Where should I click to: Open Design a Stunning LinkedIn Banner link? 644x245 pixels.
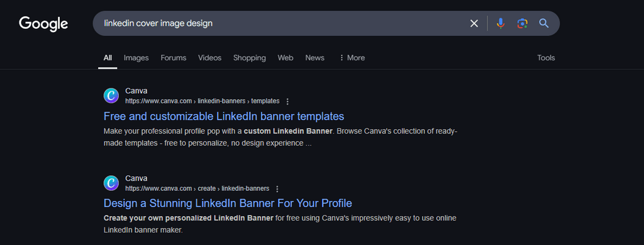pyautogui.click(x=228, y=203)
